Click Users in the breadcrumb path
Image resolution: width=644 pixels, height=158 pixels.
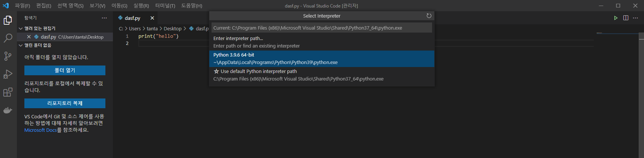point(135,28)
